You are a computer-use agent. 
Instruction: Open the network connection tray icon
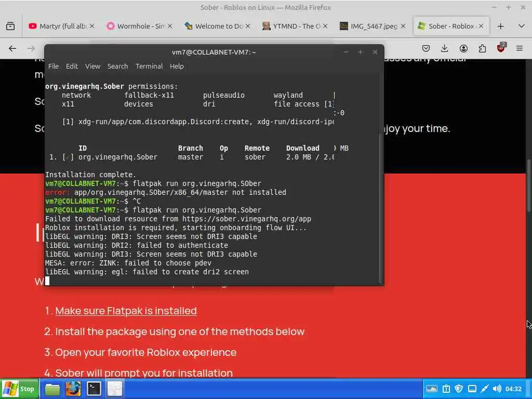(485, 389)
